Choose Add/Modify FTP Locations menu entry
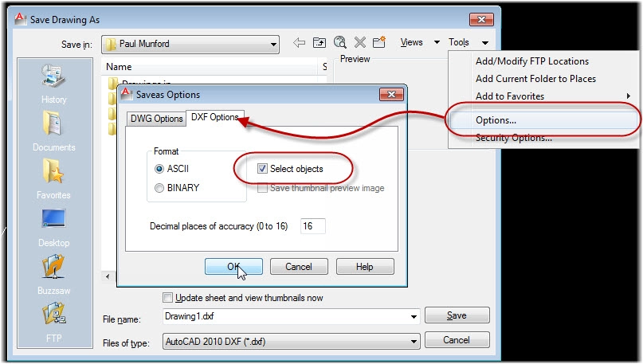Viewport: 643px width, 364px height. tap(532, 61)
